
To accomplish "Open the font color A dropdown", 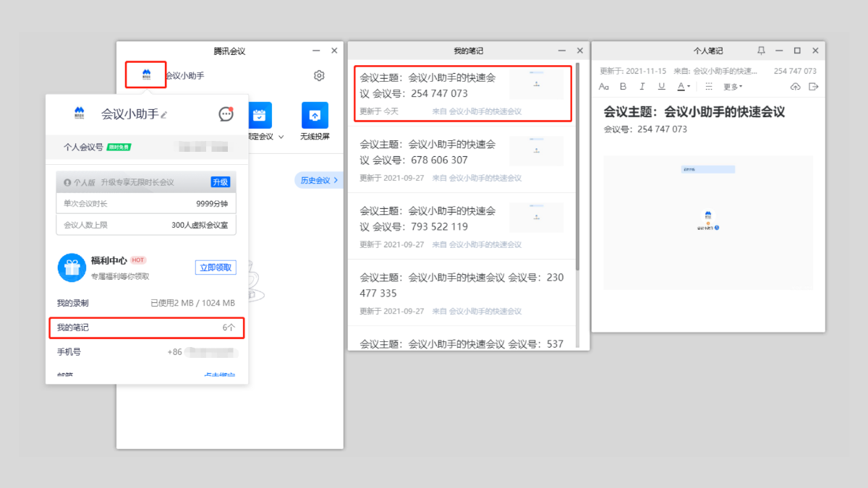I will tap(684, 87).
